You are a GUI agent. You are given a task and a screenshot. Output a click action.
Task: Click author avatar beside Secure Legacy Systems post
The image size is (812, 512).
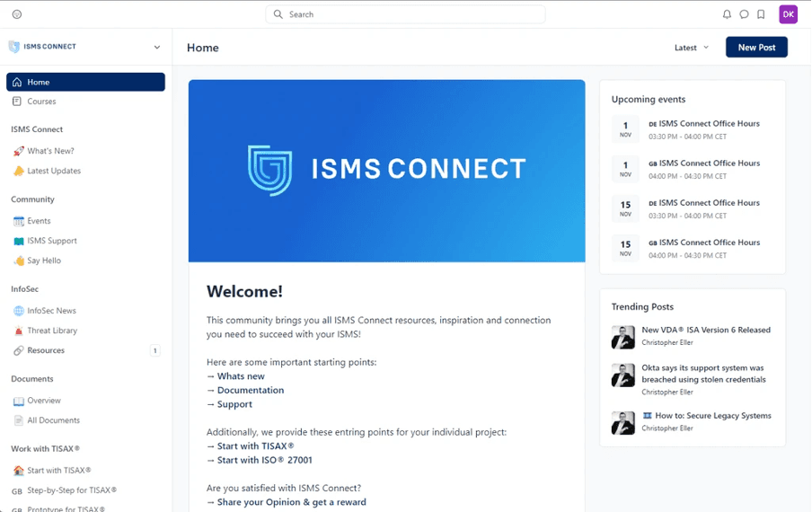point(623,423)
